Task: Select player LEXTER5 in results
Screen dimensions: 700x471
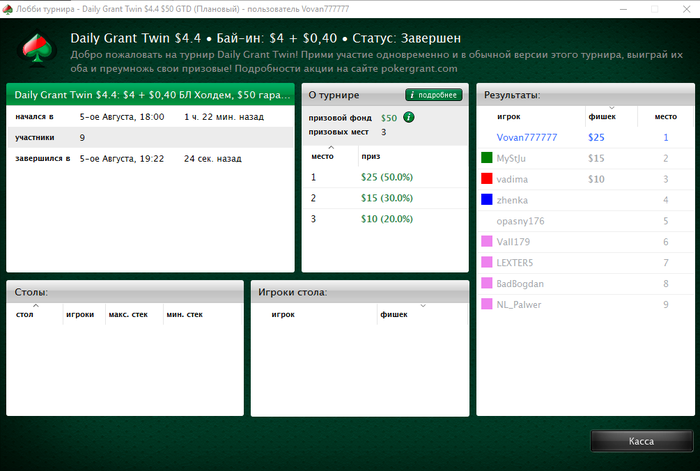Action: (x=515, y=263)
